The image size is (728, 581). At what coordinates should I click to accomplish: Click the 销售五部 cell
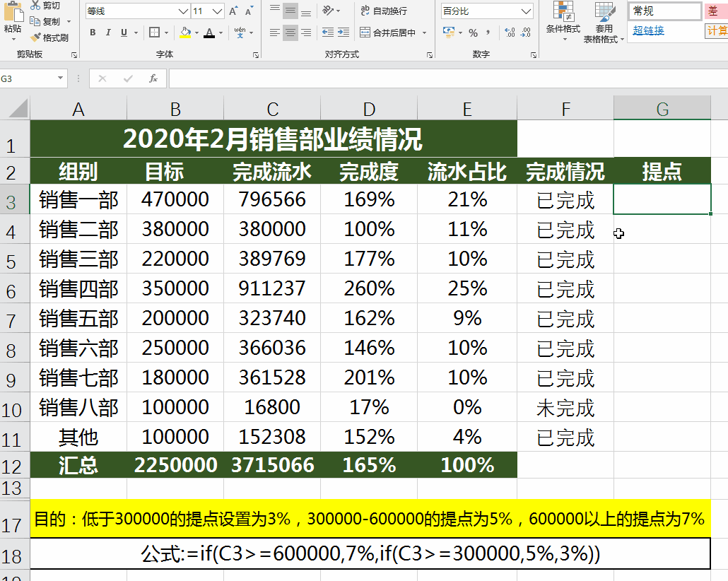(78, 318)
